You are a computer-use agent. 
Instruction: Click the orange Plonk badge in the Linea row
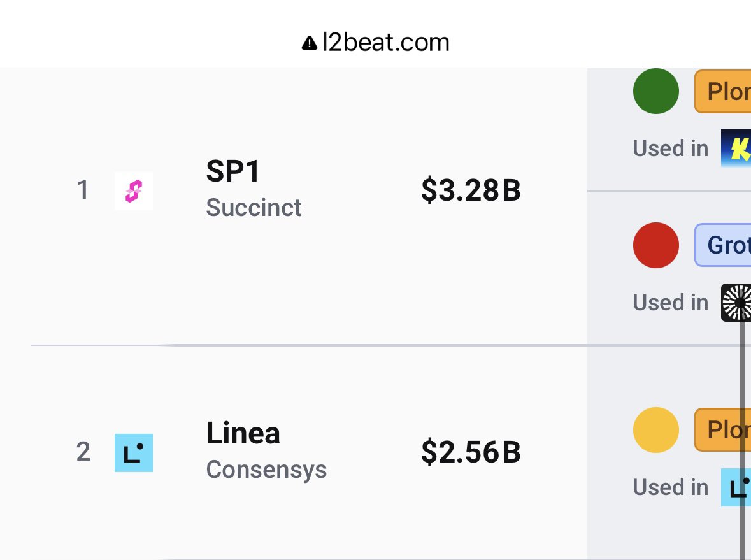pos(723,429)
